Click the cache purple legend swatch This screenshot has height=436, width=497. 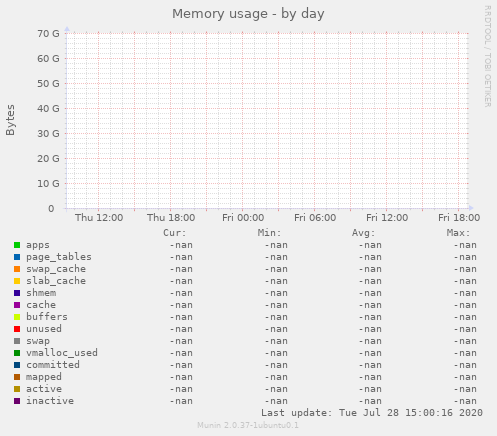coord(17,305)
